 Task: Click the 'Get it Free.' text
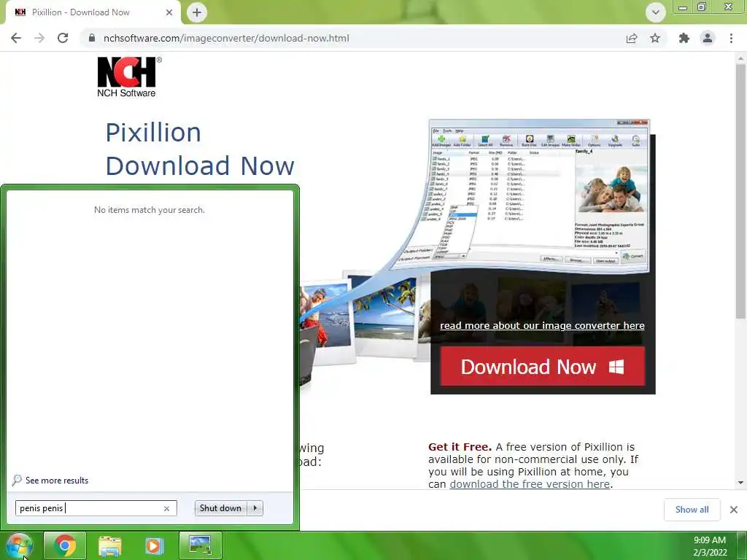[460, 447]
